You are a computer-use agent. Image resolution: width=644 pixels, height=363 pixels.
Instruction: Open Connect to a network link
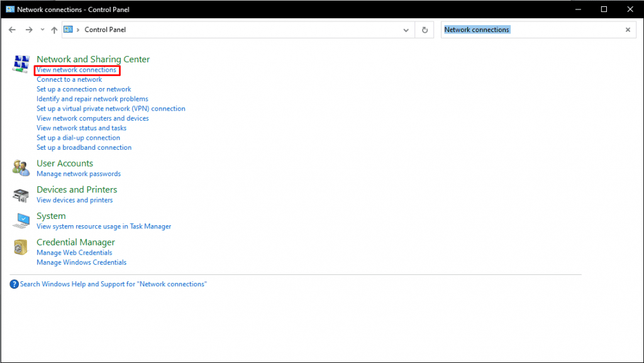[69, 80]
